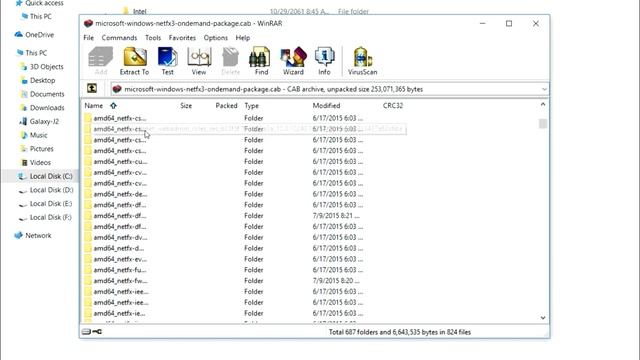Click the key icon in status bar
640x360 pixels.
coord(97,331)
